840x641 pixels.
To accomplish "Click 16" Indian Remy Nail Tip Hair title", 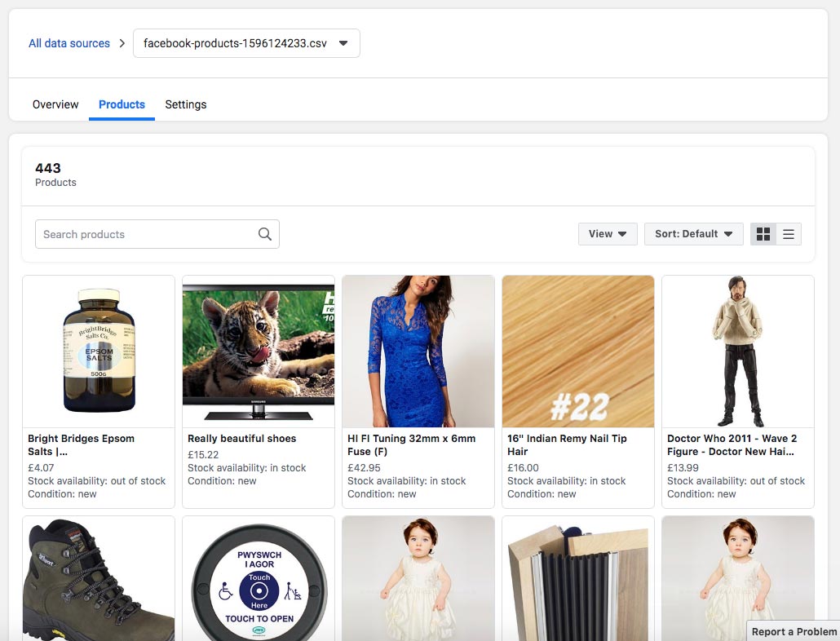I will 567,445.
